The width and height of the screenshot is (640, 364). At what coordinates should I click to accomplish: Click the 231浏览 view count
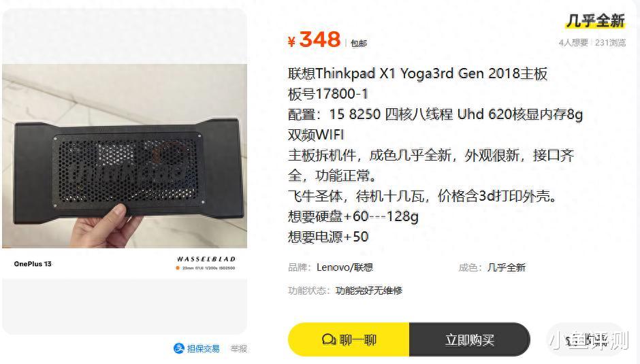click(x=610, y=42)
